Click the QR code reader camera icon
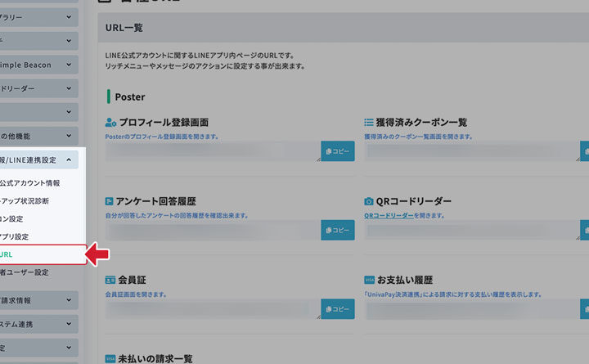The height and width of the screenshot is (364, 589). pyautogui.click(x=369, y=201)
